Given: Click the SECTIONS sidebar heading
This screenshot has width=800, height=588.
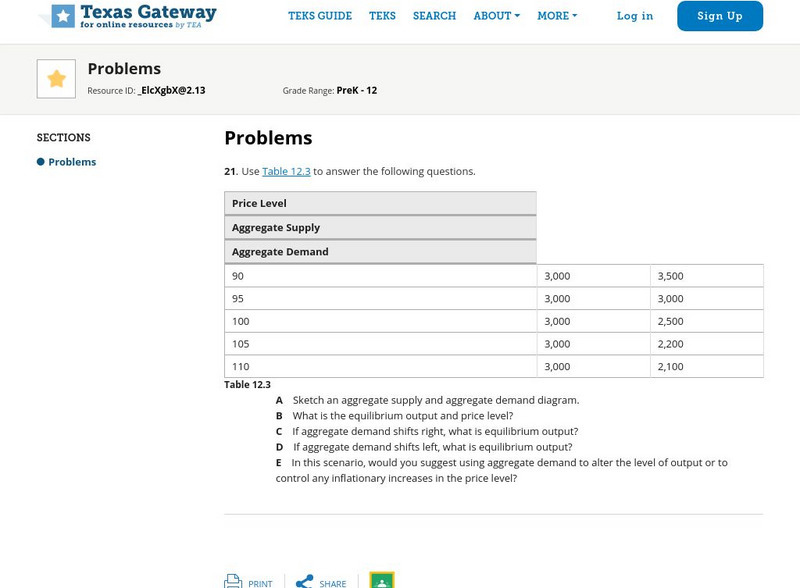Looking at the screenshot, I should [64, 137].
